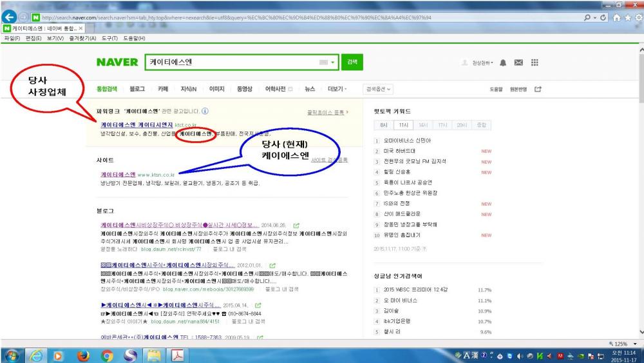Screen dimensions: 644x363
Task: Launch Internet Explorer from the taskbar
Action: click(x=35, y=356)
